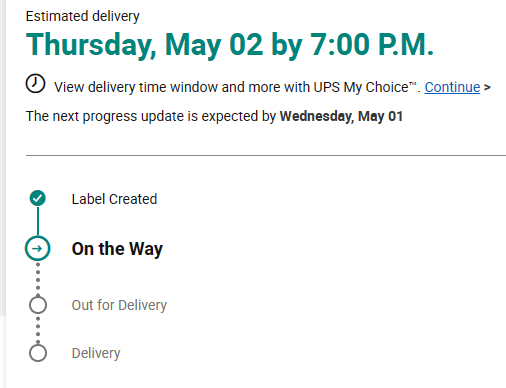Click the Estimated delivery caption
Image resolution: width=506 pixels, height=388 pixels.
point(83,16)
